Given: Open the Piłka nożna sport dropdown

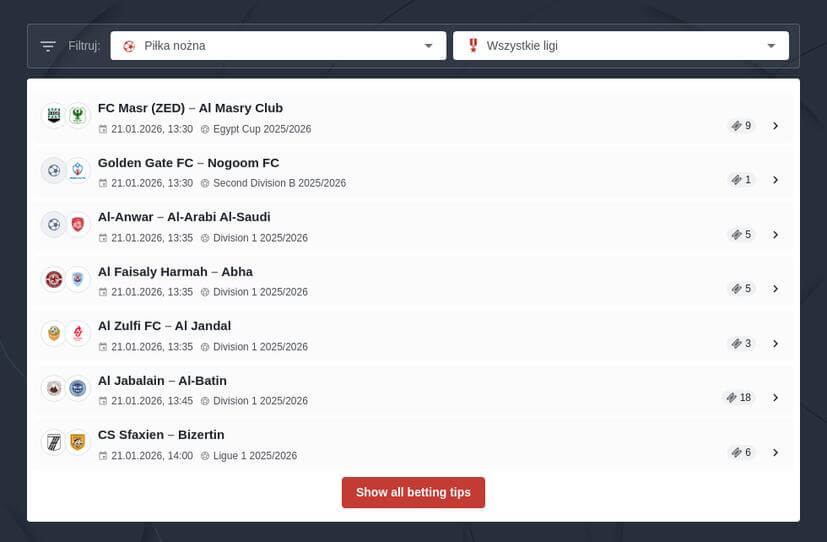Looking at the screenshot, I should pyautogui.click(x=278, y=46).
